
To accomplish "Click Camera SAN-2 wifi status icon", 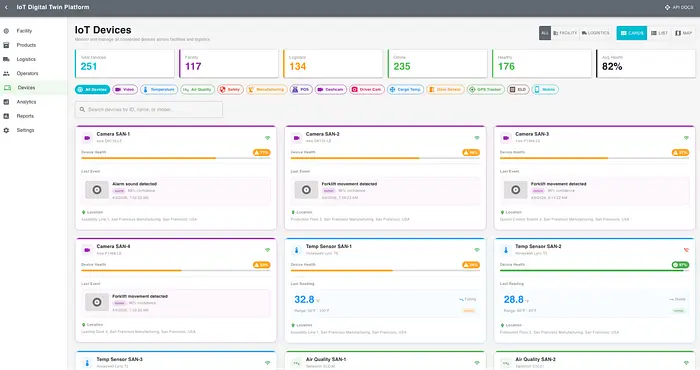I will tap(477, 138).
